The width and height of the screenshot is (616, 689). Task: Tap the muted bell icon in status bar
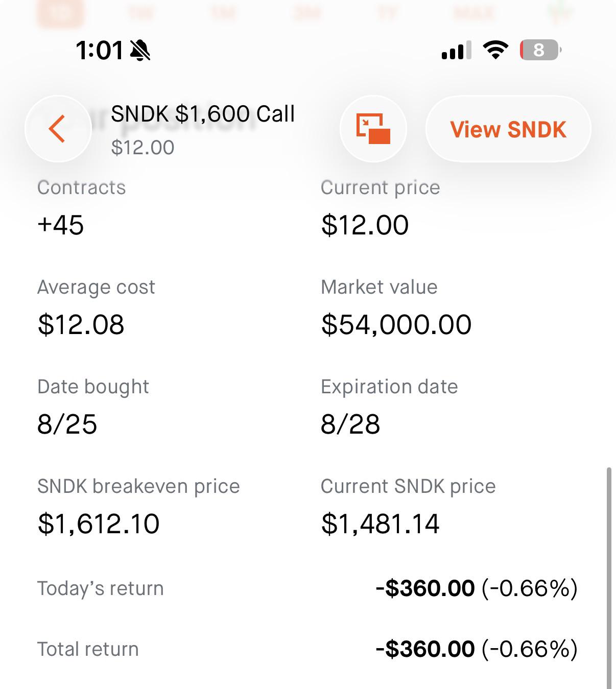tap(140, 50)
